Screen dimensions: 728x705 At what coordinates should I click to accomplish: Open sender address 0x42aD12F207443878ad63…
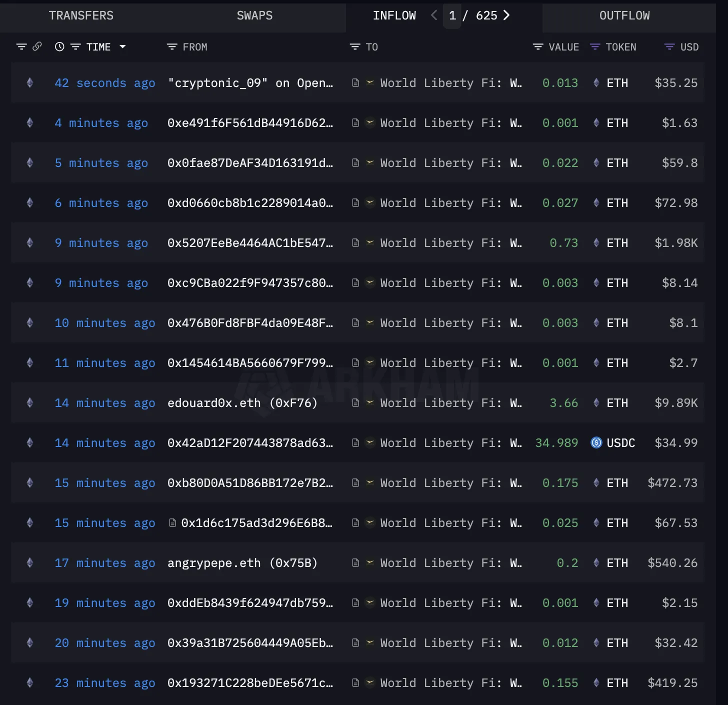(250, 443)
